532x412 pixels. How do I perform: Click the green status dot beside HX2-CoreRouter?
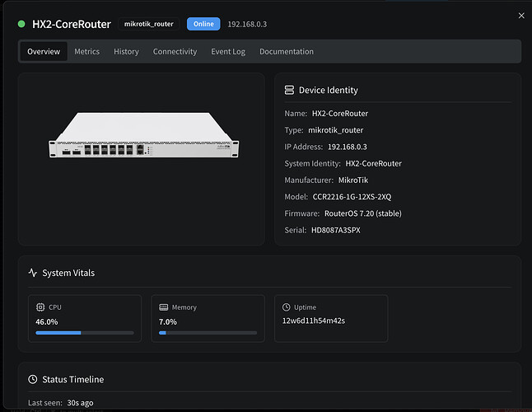(21, 24)
